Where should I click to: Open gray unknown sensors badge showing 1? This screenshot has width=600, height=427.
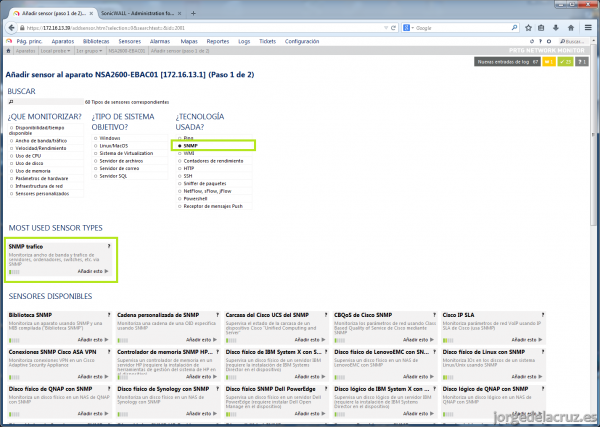pos(582,62)
